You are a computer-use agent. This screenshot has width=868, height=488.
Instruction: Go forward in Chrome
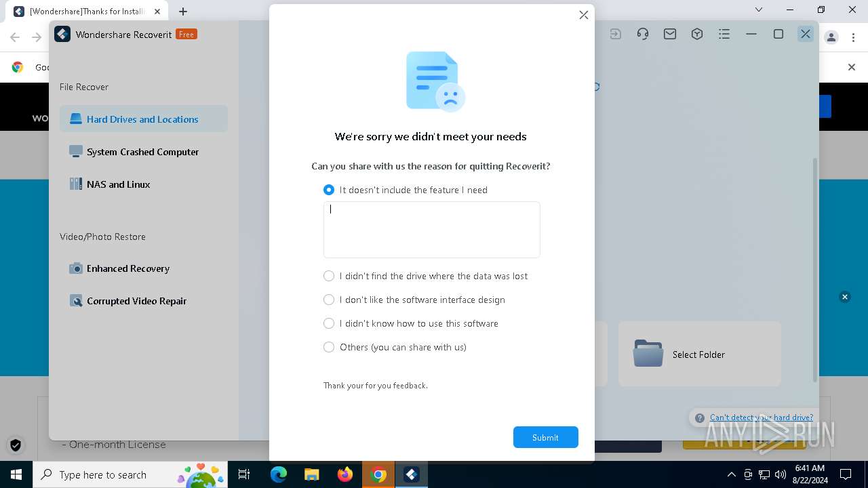37,37
